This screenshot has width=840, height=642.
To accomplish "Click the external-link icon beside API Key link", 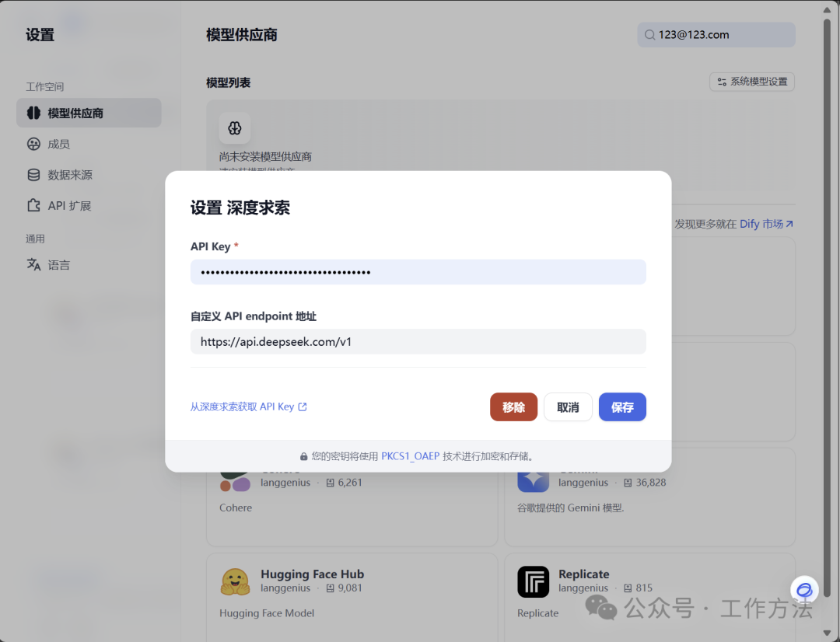I will click(303, 407).
